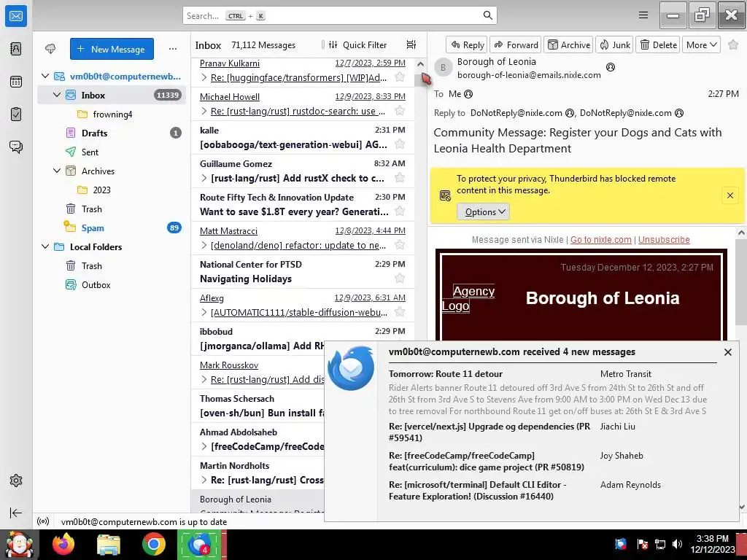
Task: Star the Matt Mastracci message
Action: click(x=400, y=245)
